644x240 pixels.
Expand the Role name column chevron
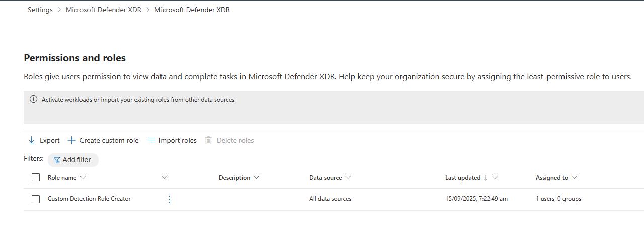tap(83, 177)
